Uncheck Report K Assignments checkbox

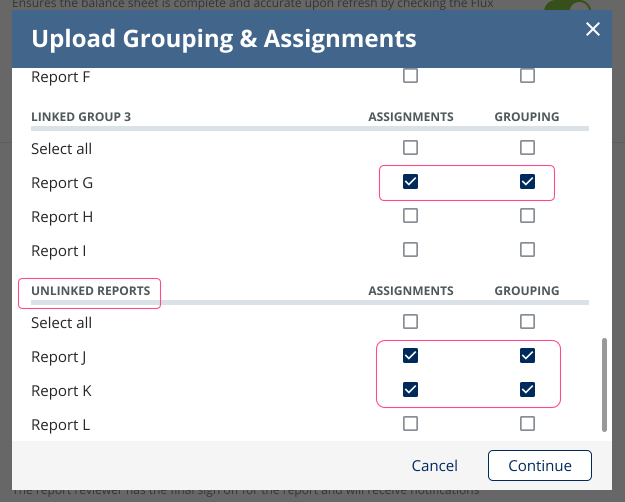[410, 390]
